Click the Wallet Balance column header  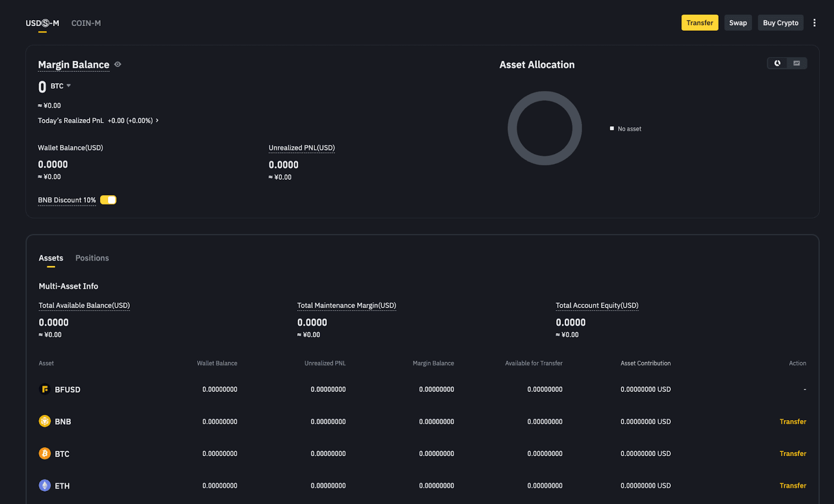pyautogui.click(x=217, y=363)
